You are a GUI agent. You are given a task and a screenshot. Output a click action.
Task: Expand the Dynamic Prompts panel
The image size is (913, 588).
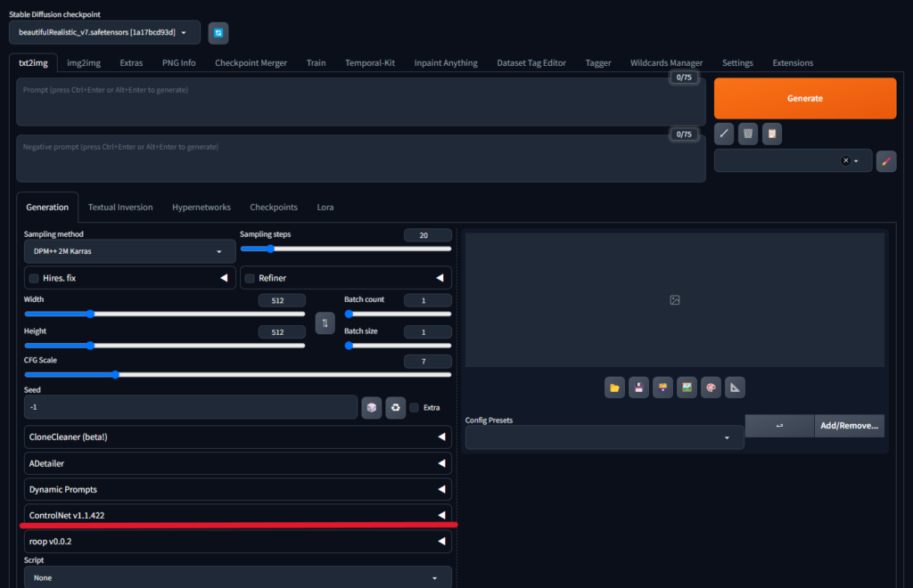[x=237, y=489]
